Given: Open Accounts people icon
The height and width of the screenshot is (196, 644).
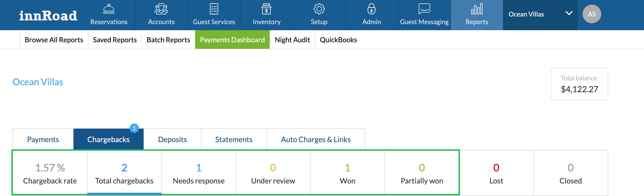Looking at the screenshot, I should [x=161, y=9].
